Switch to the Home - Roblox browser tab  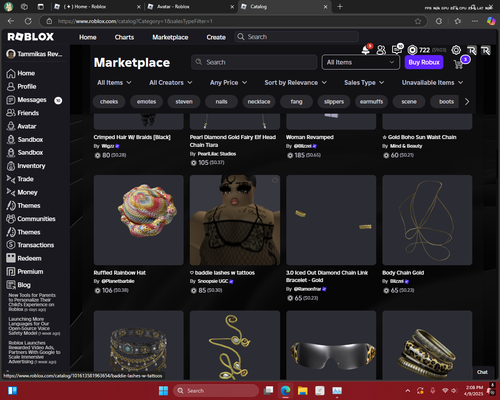97,7
